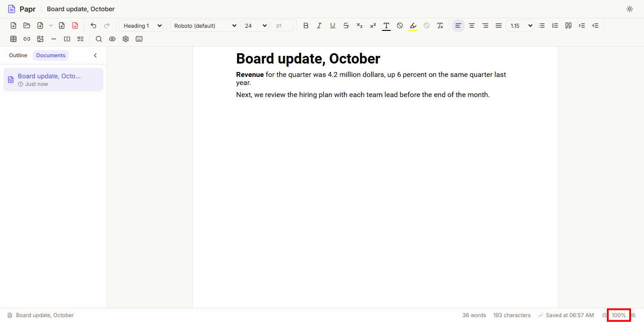Pick a text color
644x322 pixels.
coord(386,25)
